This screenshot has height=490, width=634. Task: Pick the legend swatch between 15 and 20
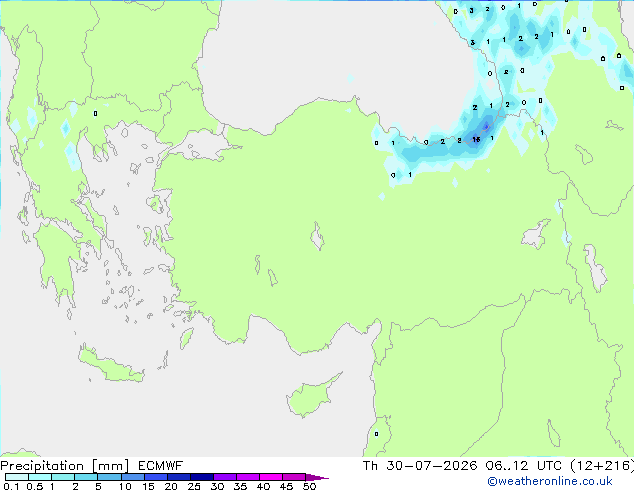point(156,477)
